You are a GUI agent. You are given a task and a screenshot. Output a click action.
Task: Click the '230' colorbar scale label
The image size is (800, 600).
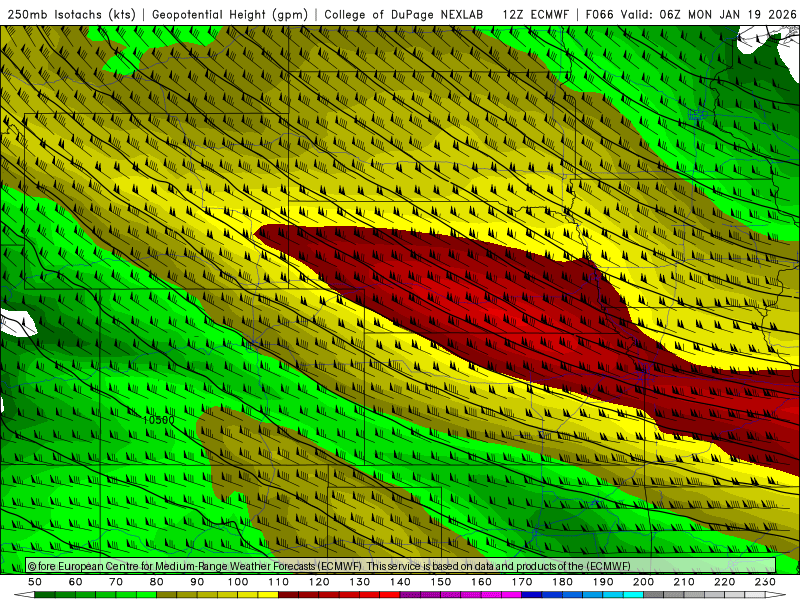765,582
